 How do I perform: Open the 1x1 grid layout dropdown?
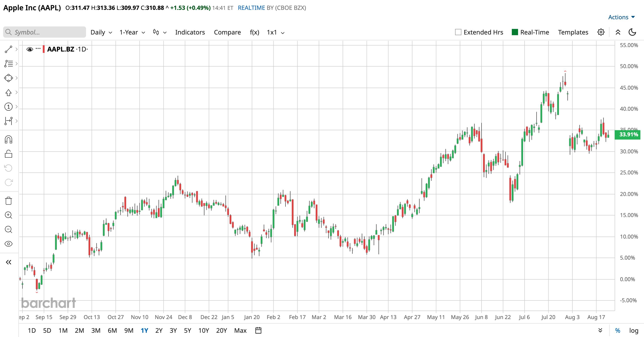[x=275, y=32]
